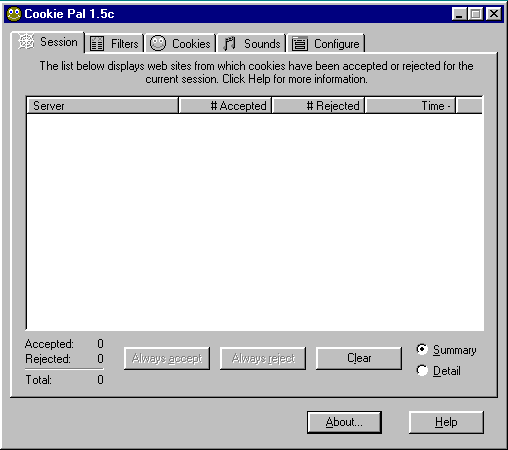508x450 pixels.
Task: Click the Cookie Pal smiley icon in title bar
Action: click(14, 14)
